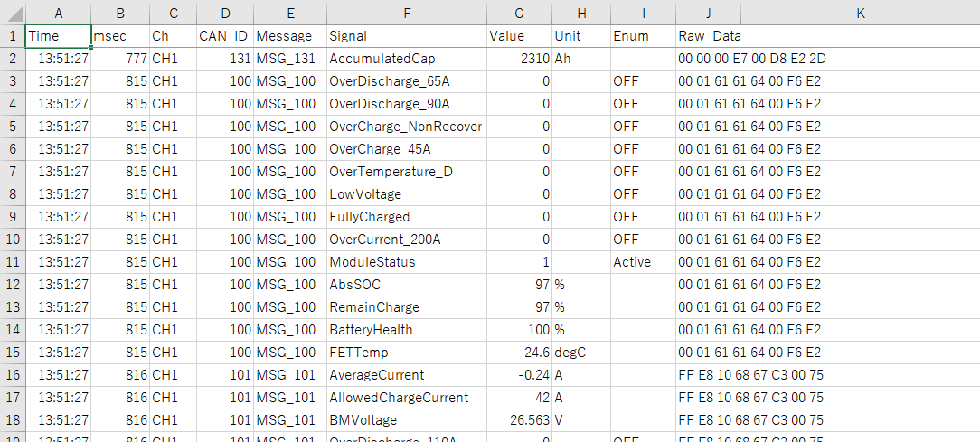The image size is (980, 442).
Task: Select column K header
Action: point(860,13)
